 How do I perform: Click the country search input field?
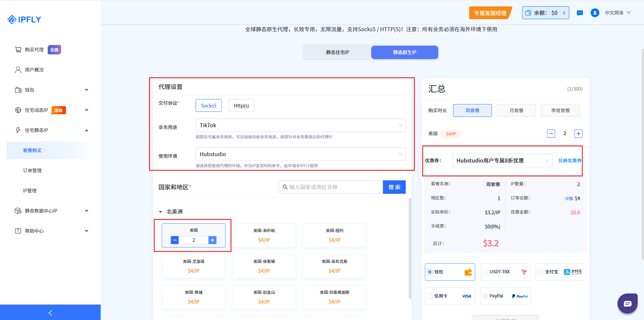[x=331, y=187]
